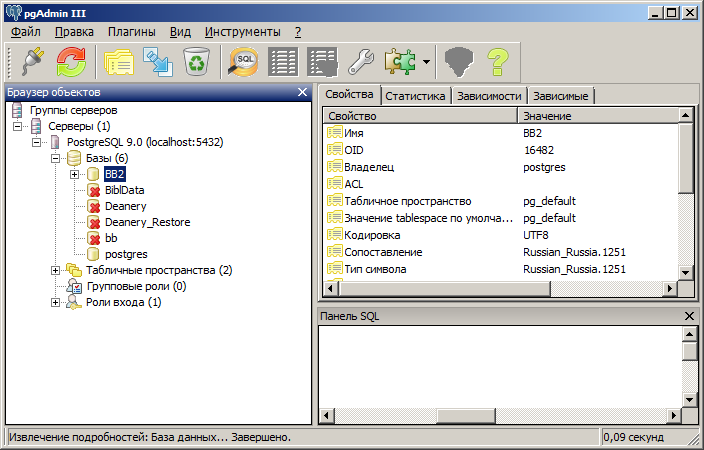Click View data grid toolbar icon
The height and width of the screenshot is (450, 704).
(283, 62)
